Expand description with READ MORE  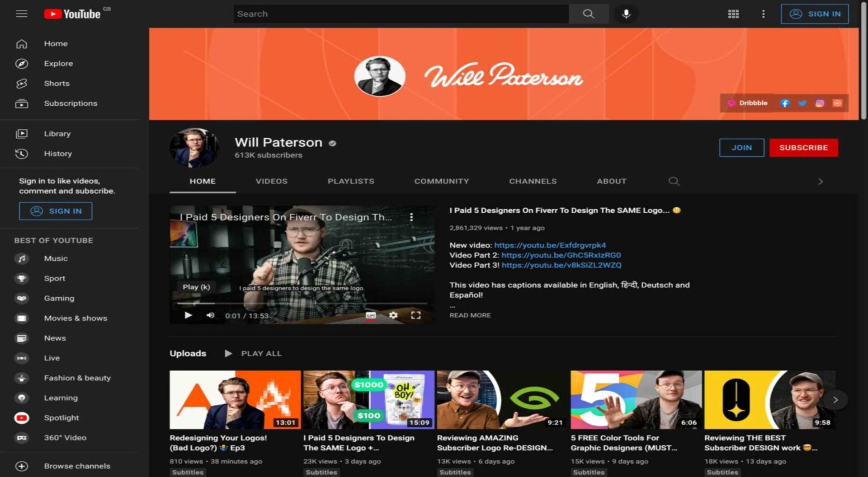470,315
